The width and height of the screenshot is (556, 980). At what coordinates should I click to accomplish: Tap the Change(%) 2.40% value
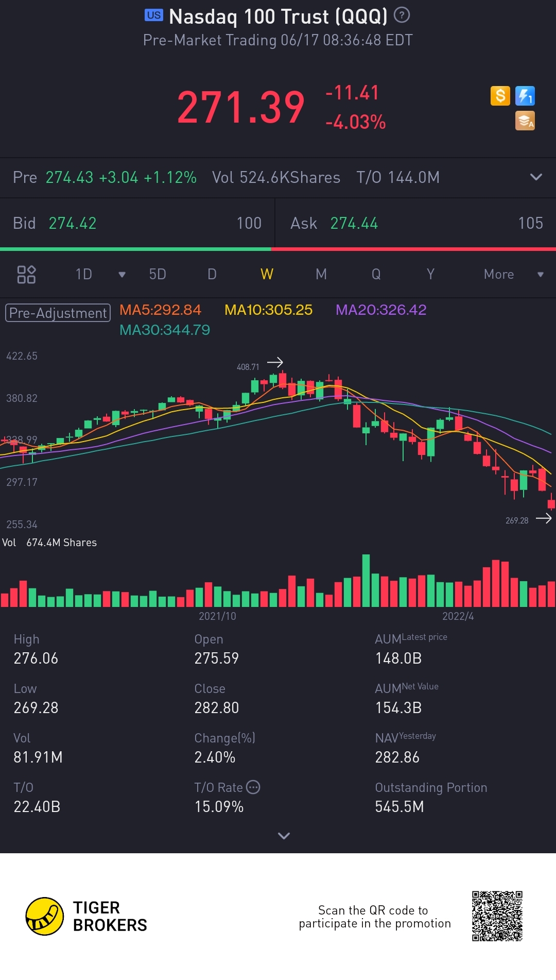click(215, 757)
